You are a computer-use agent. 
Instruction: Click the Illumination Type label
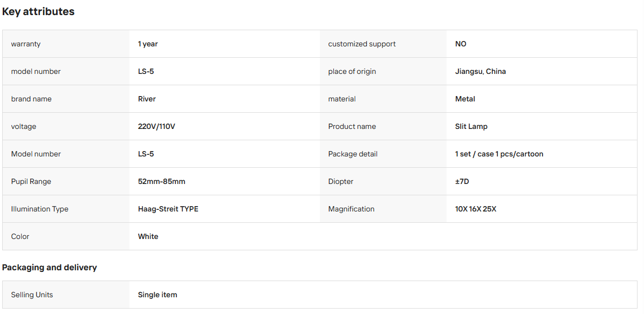[40, 209]
